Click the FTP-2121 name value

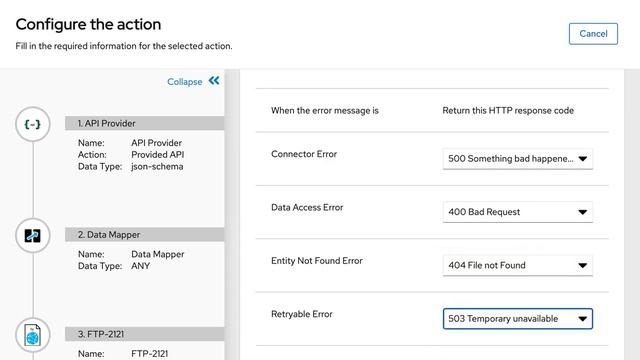(x=149, y=354)
